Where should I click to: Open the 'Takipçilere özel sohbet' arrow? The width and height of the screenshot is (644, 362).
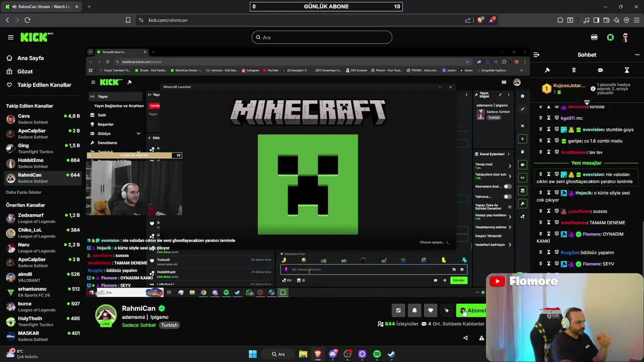pyautogui.click(x=510, y=176)
